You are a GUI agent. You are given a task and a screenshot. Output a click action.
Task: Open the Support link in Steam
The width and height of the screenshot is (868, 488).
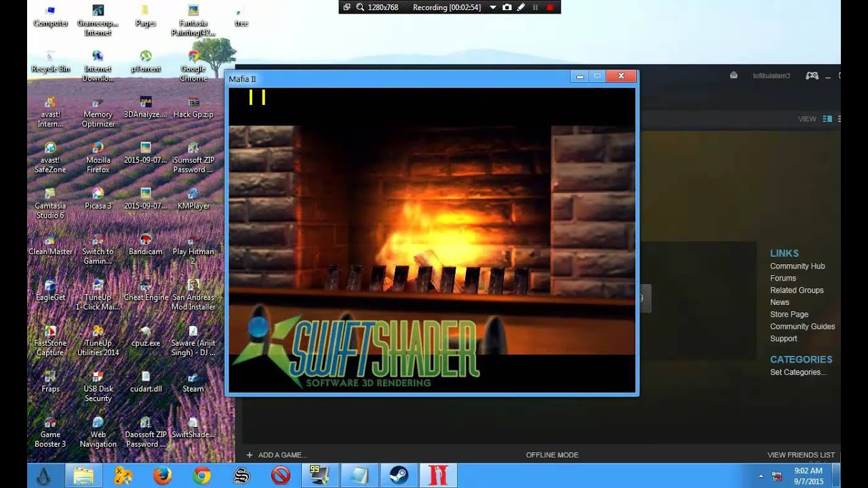[x=784, y=339]
